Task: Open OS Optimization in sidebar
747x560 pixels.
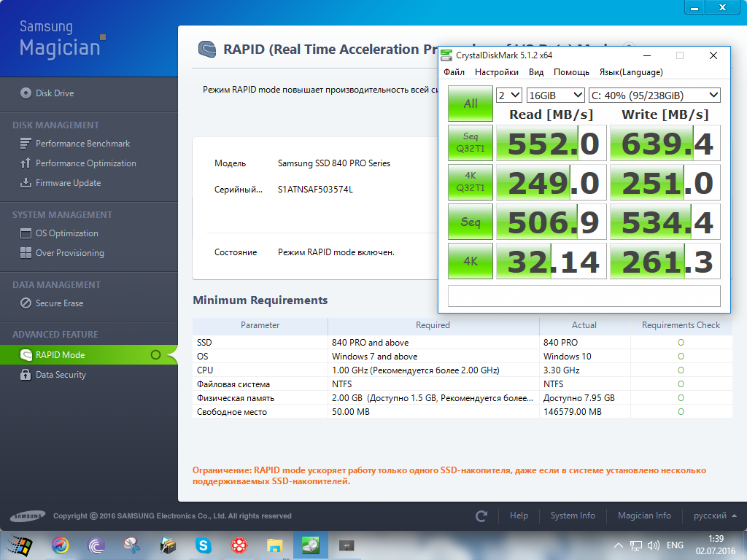Action: 59,233
